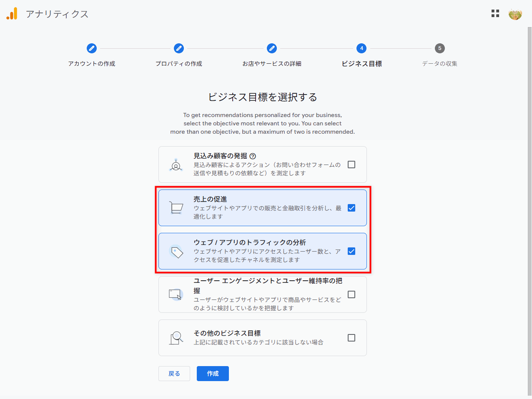This screenshot has width=532, height=399.
Task: Click step 4 circle for ビジネス目標
Action: pyautogui.click(x=361, y=48)
